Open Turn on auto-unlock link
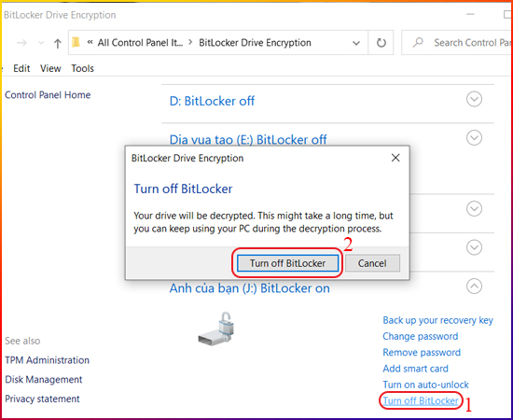Image resolution: width=513 pixels, height=420 pixels. point(425,385)
